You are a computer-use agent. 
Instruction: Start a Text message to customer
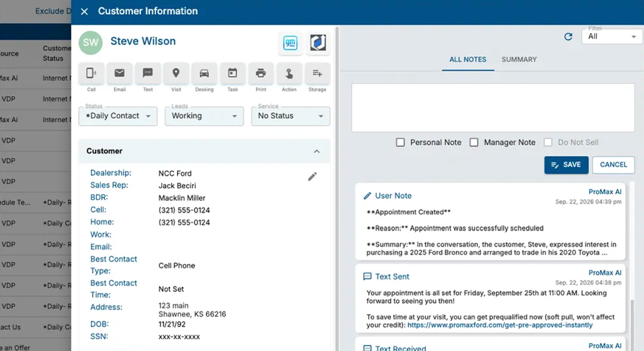pyautogui.click(x=148, y=73)
